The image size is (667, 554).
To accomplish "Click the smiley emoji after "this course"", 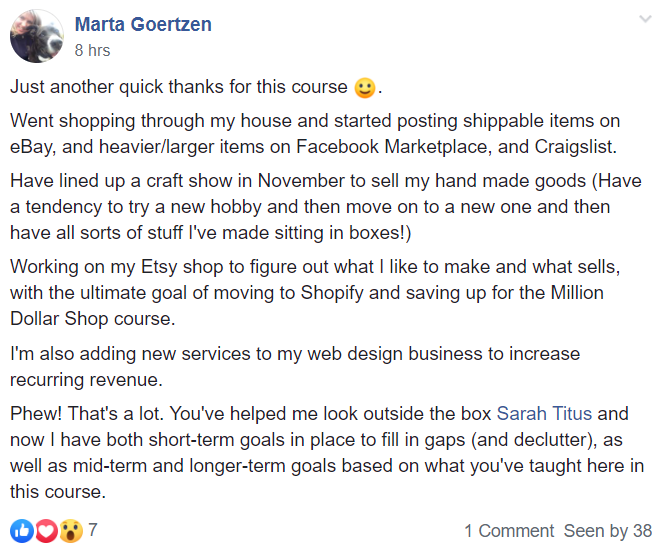I will click(x=365, y=88).
